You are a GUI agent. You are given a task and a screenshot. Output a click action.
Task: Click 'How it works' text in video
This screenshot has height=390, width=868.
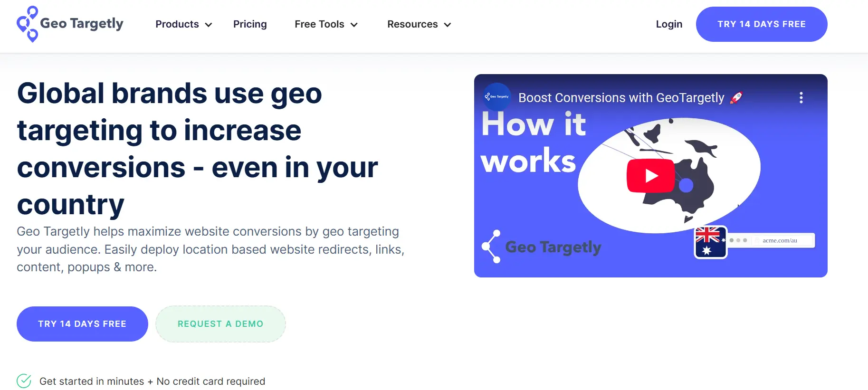coord(533,143)
